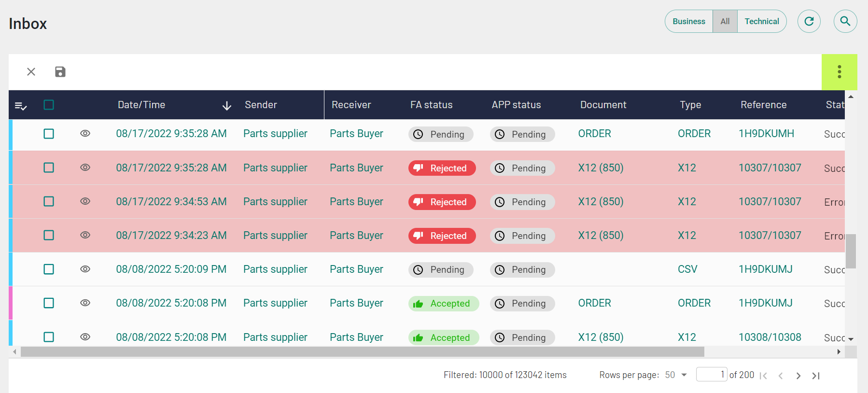Sort by the APP status column header
This screenshot has width=868, height=393.
coord(516,105)
